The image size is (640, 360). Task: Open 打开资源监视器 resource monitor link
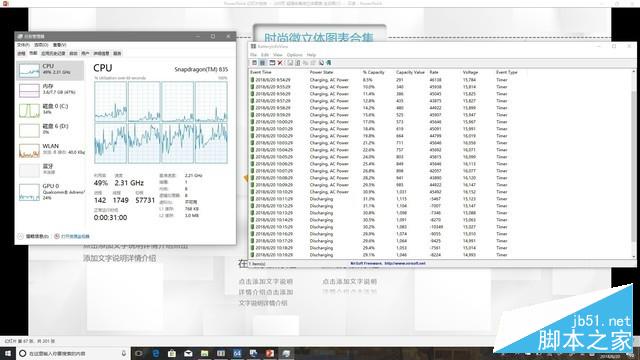point(72,236)
